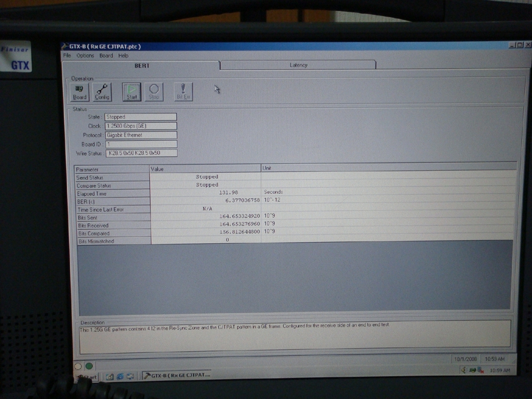
Task: Minimize the GTX-B window
Action: click(511, 45)
